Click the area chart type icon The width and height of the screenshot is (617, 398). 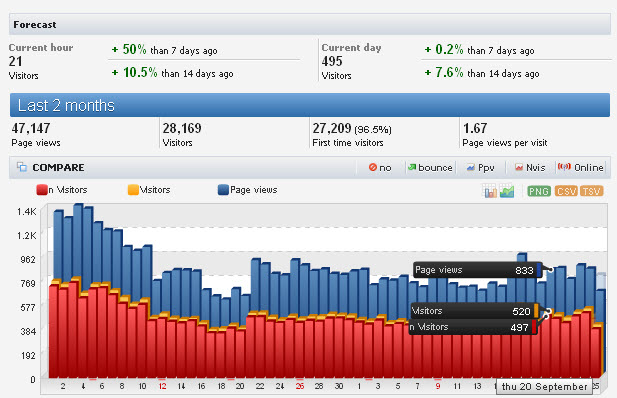507,191
